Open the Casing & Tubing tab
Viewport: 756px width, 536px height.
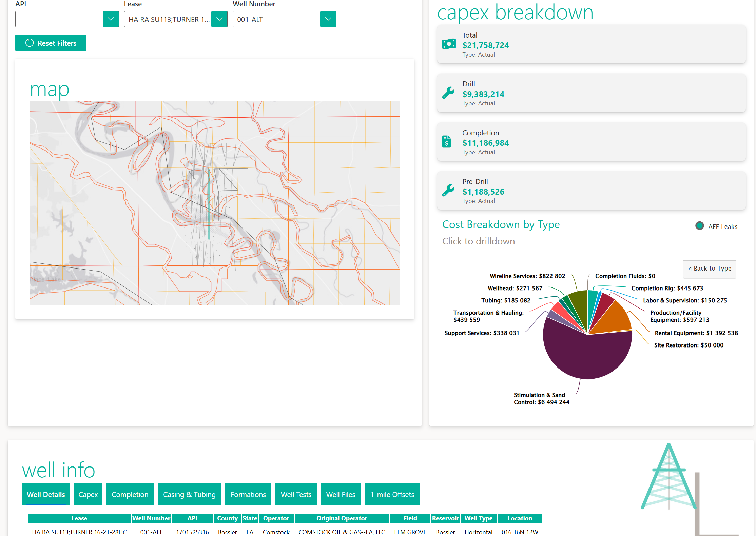[x=189, y=494]
